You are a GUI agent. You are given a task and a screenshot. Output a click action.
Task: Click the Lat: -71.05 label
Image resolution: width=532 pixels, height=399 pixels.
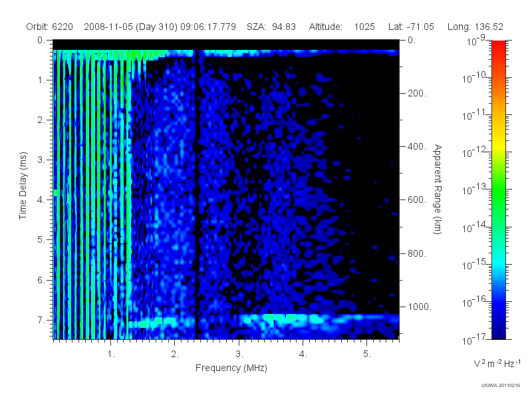point(411,27)
